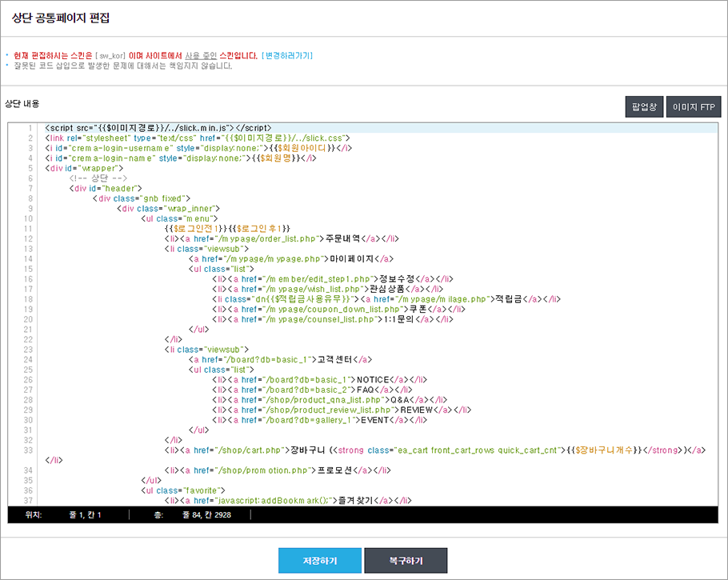Click the 적립금 milage.php line
This screenshot has height=580, width=728.
click(386, 299)
